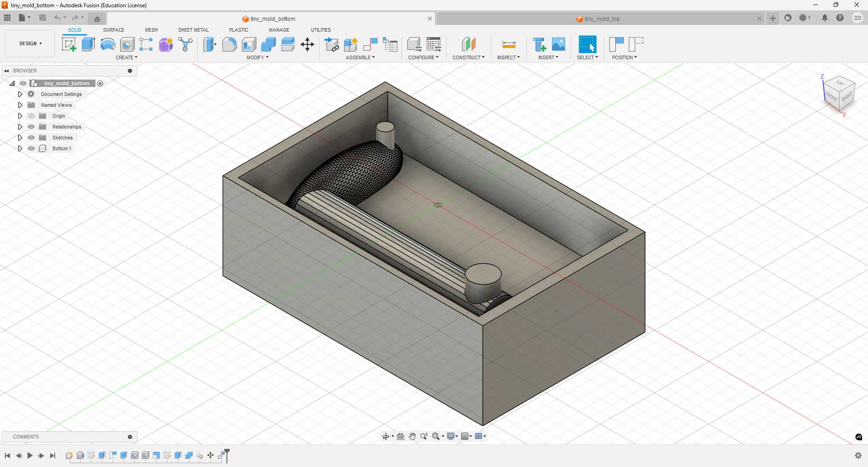The height and width of the screenshot is (467, 868).
Task: Activate the Press Pull tool
Action: (210, 44)
